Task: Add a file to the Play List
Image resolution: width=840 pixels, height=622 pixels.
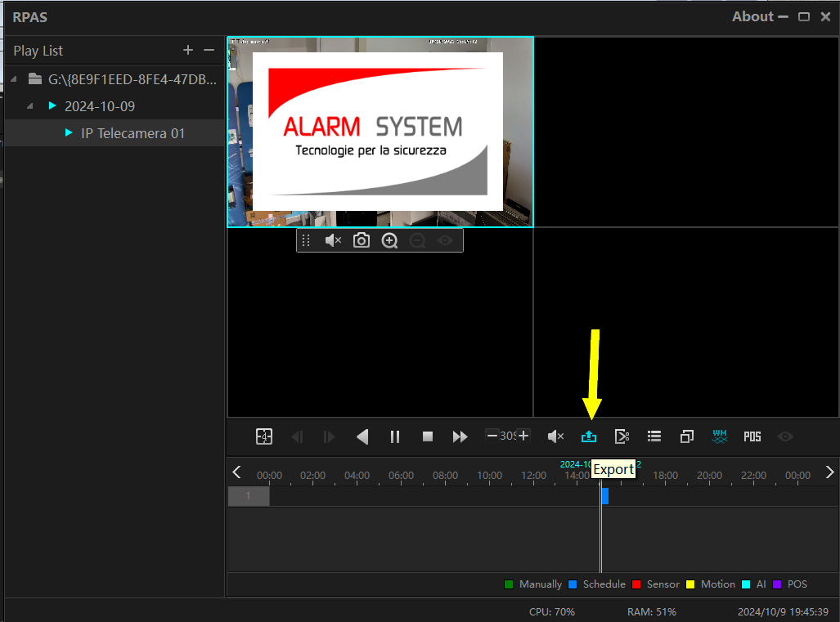Action: pos(188,51)
